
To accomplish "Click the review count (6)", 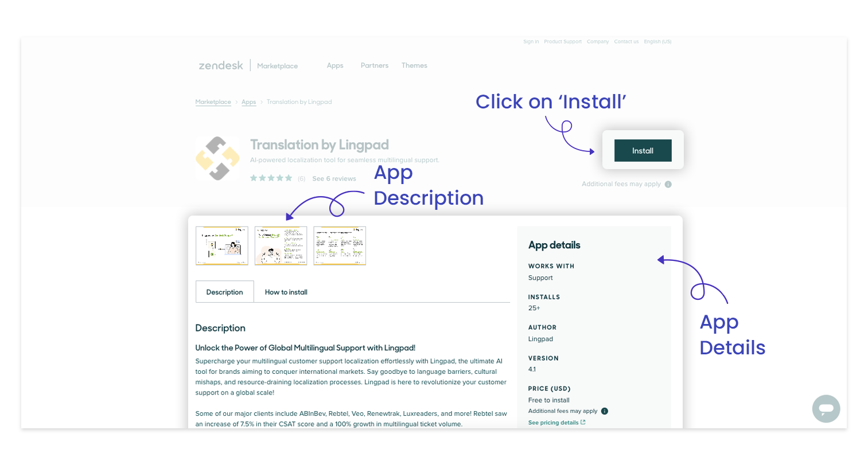I will tap(302, 179).
